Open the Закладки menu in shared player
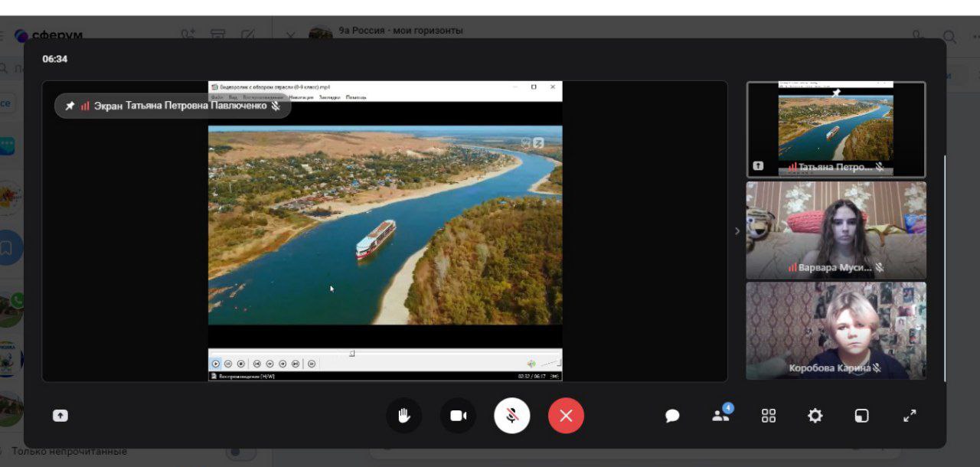 click(x=329, y=97)
